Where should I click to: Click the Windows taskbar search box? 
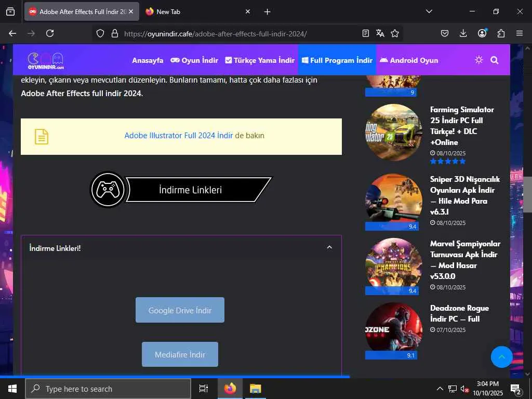coord(108,389)
